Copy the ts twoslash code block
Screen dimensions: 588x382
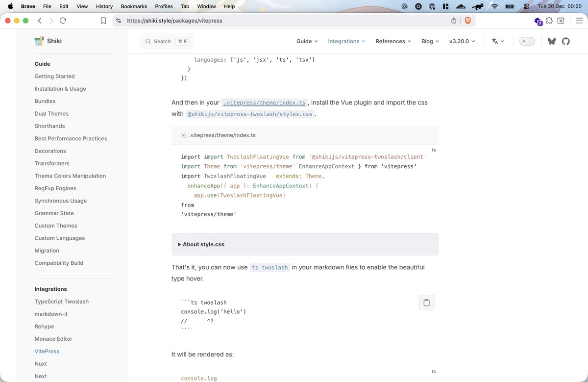click(x=426, y=303)
